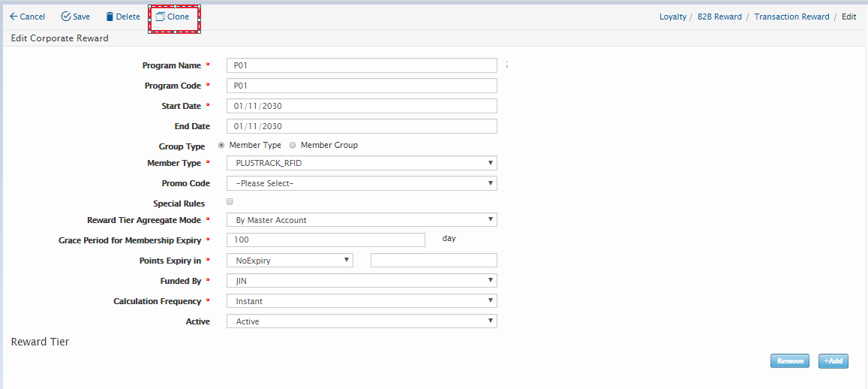Open Transaction Reward breadcrumb link
The height and width of the screenshot is (389, 868).
point(791,17)
